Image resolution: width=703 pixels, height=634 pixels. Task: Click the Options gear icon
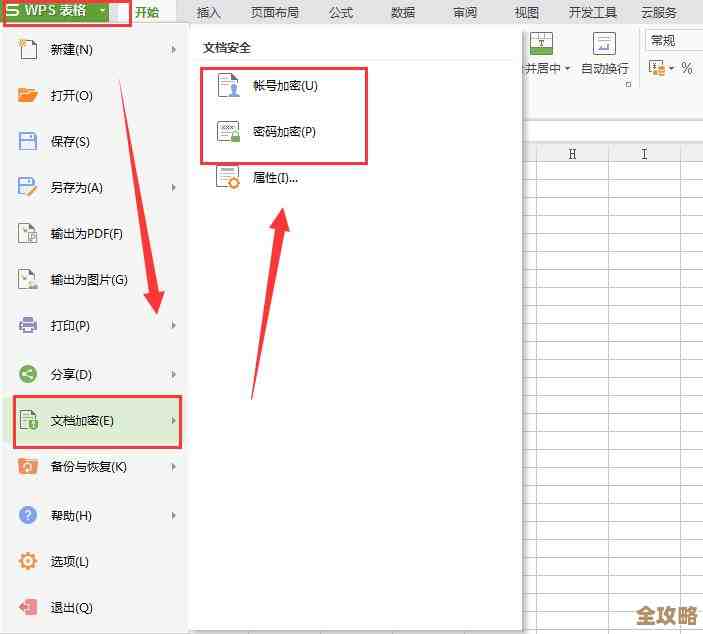28,561
